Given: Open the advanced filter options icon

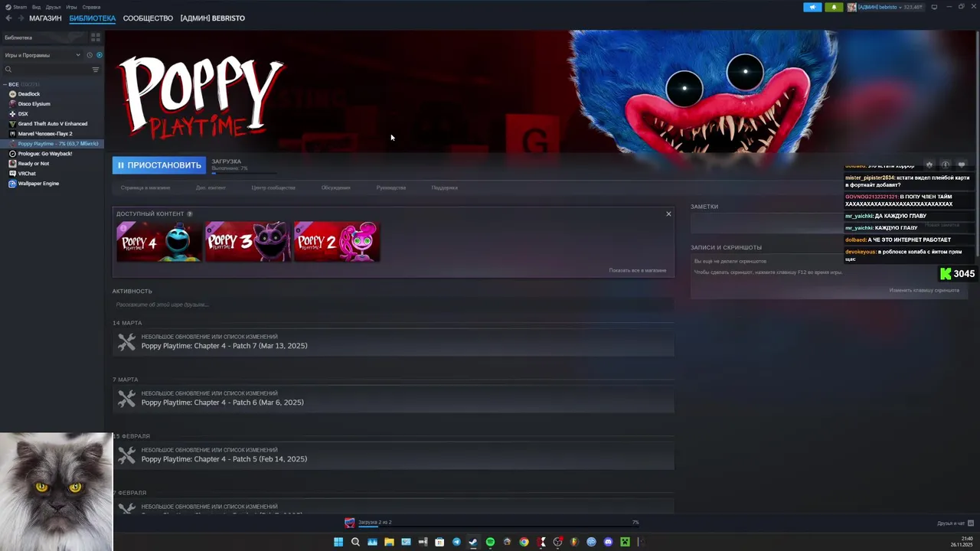Looking at the screenshot, I should pos(96,70).
